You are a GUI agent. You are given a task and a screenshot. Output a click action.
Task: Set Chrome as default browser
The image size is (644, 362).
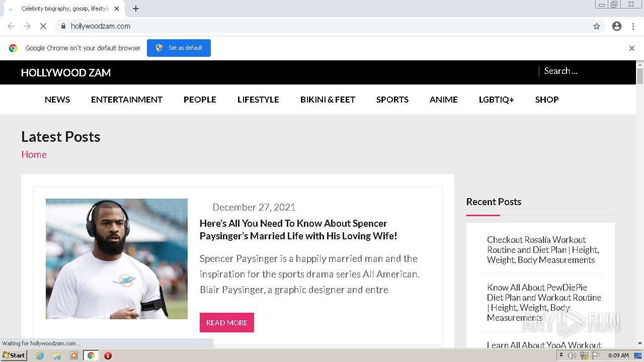coord(179,48)
